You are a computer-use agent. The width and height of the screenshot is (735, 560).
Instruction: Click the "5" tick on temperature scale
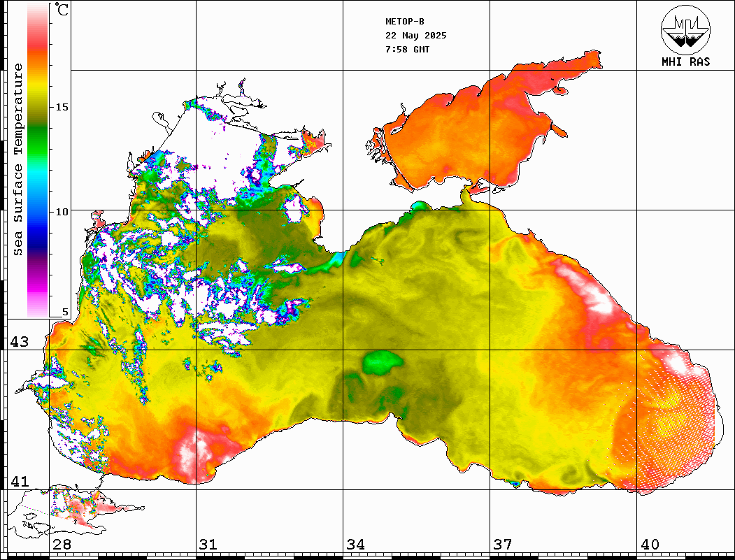point(65,312)
